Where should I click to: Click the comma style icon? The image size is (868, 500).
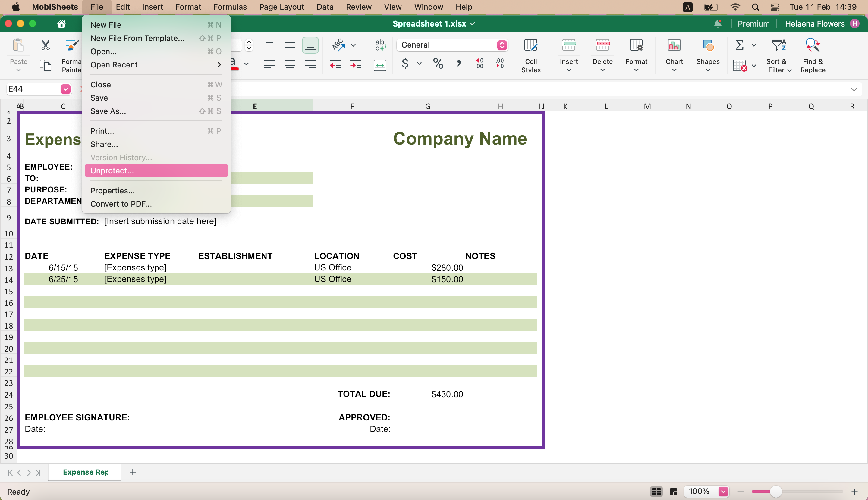point(458,64)
